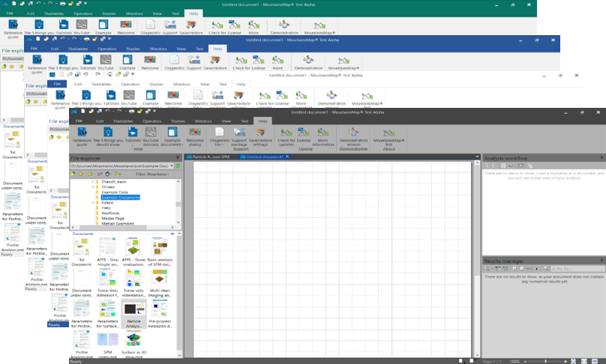
Task: Open the document tabs list dropdown arrow
Action: pyautogui.click(x=477, y=157)
